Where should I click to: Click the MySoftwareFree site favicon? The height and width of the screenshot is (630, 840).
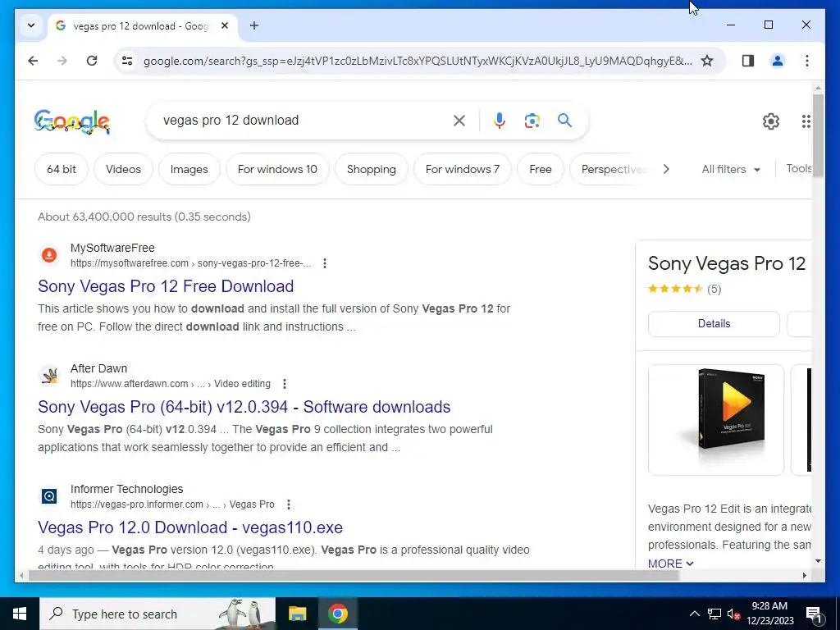click(x=49, y=255)
